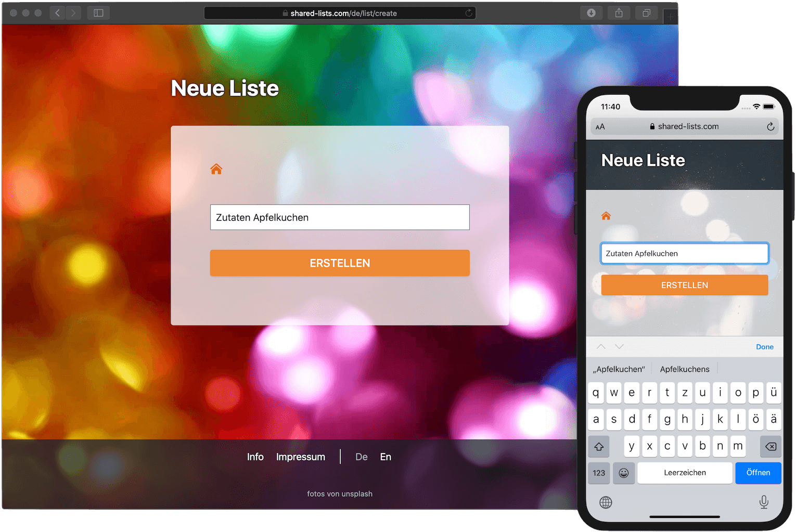Select De as the site language
Image resolution: width=796 pixels, height=532 pixels.
pyautogui.click(x=362, y=457)
